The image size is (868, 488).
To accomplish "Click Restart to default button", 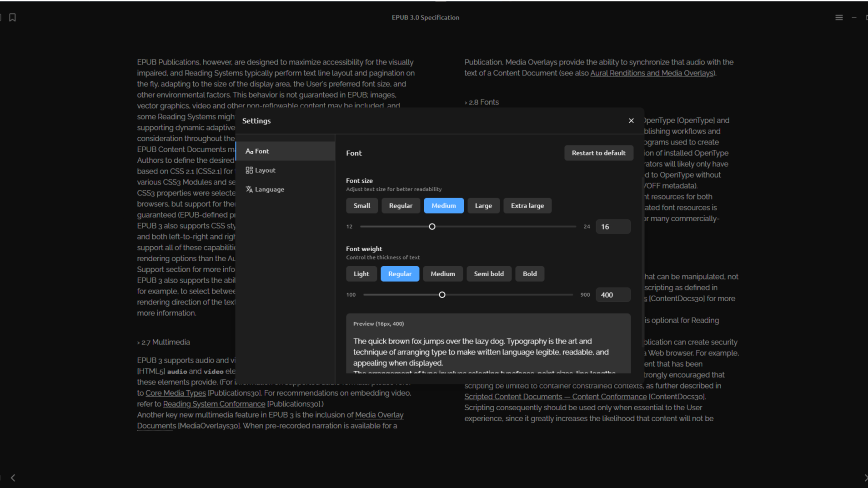I will click(598, 153).
